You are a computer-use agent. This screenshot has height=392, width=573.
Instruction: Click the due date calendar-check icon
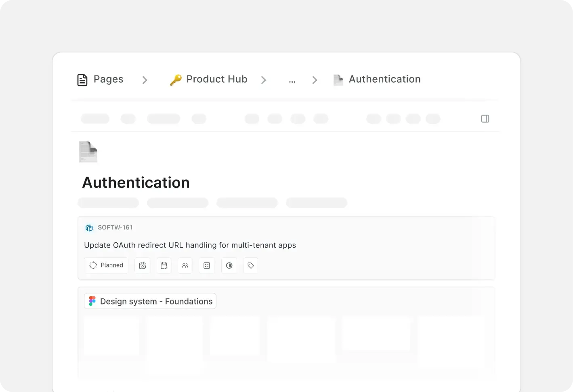click(x=164, y=265)
